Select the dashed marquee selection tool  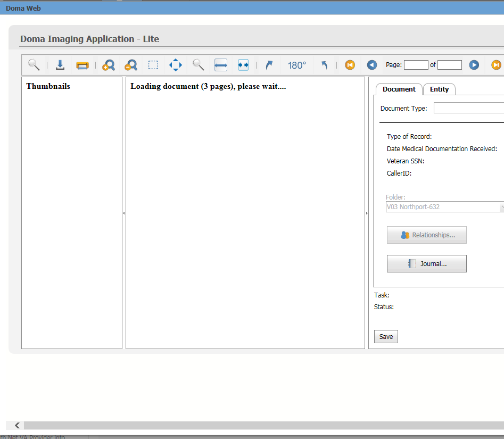click(x=153, y=65)
